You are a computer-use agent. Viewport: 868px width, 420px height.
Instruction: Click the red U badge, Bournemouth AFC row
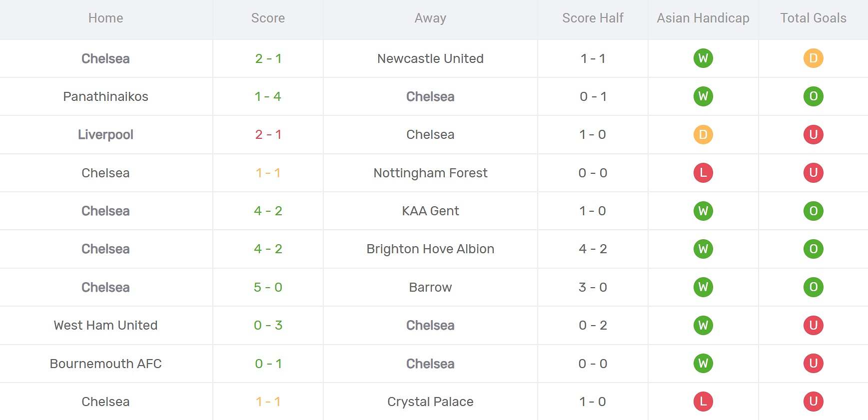tap(813, 364)
